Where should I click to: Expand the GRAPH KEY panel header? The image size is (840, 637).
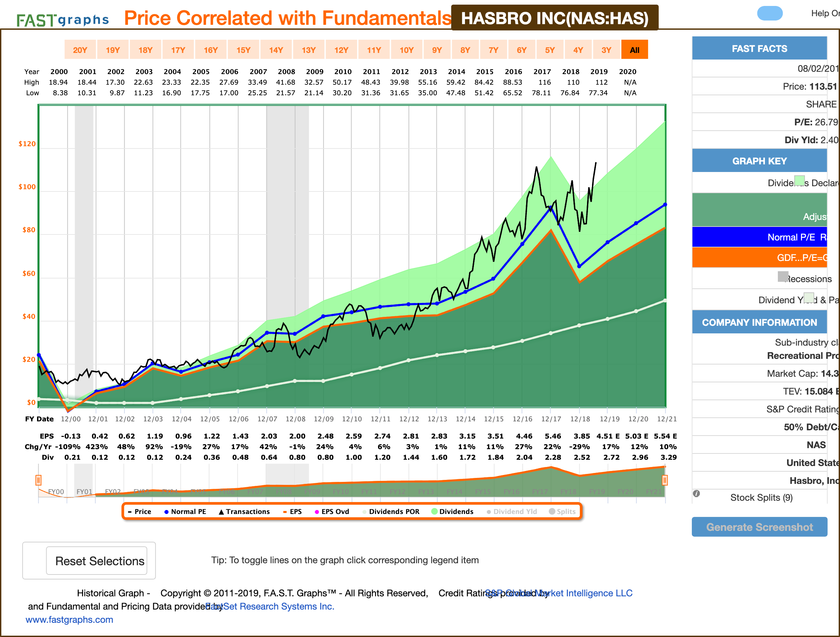point(760,161)
